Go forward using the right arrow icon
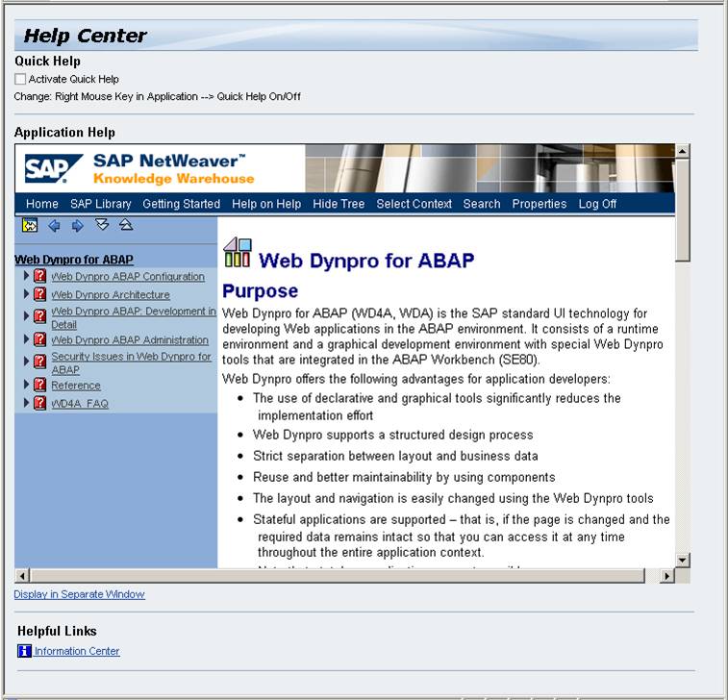Screen dimensions: 728x700 pos(78,226)
